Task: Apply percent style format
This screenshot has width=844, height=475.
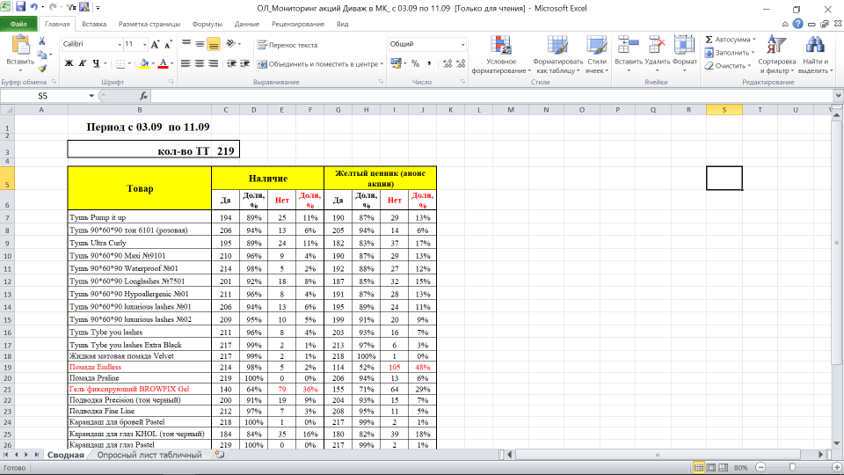Action: pyautogui.click(x=416, y=64)
